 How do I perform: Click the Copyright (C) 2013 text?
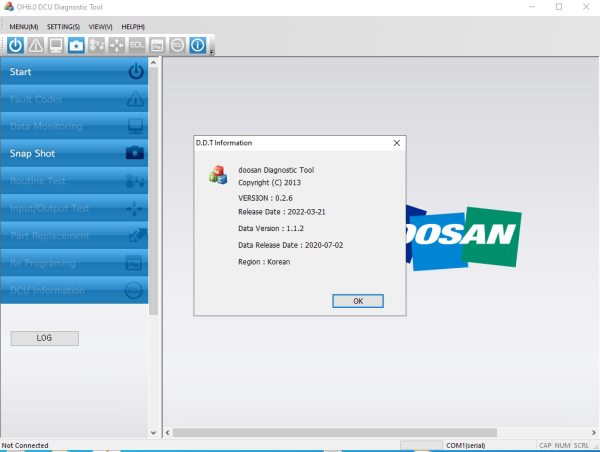pos(269,183)
